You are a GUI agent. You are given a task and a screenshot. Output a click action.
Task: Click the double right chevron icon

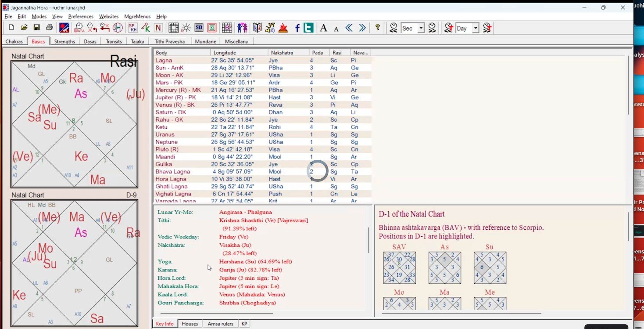click(362, 28)
